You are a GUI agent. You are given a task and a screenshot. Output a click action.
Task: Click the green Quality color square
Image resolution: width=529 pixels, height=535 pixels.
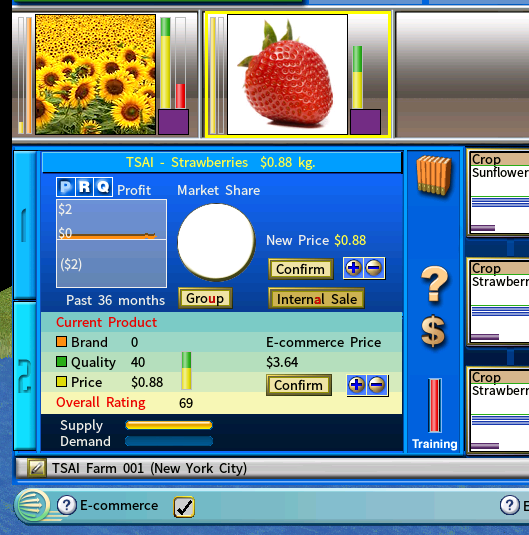point(61,362)
